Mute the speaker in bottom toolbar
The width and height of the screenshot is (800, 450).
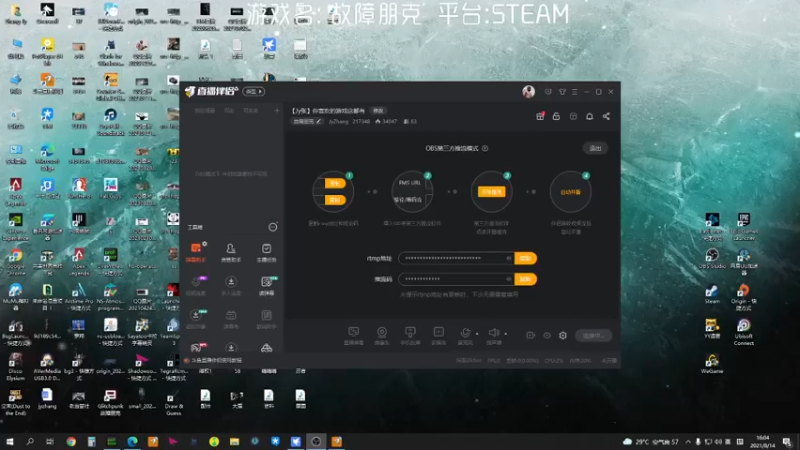coord(493,333)
